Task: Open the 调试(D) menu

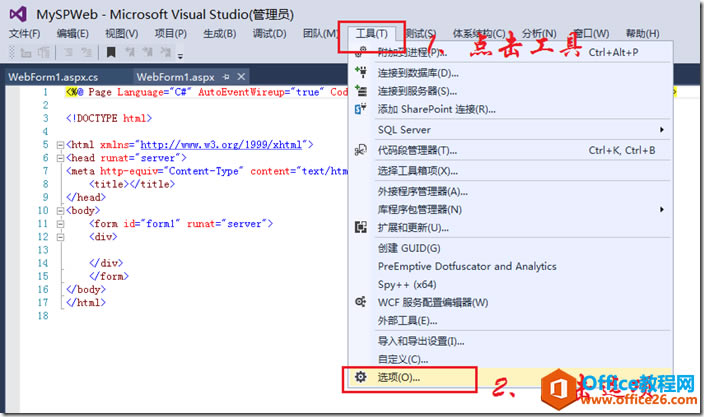Action: pos(269,34)
